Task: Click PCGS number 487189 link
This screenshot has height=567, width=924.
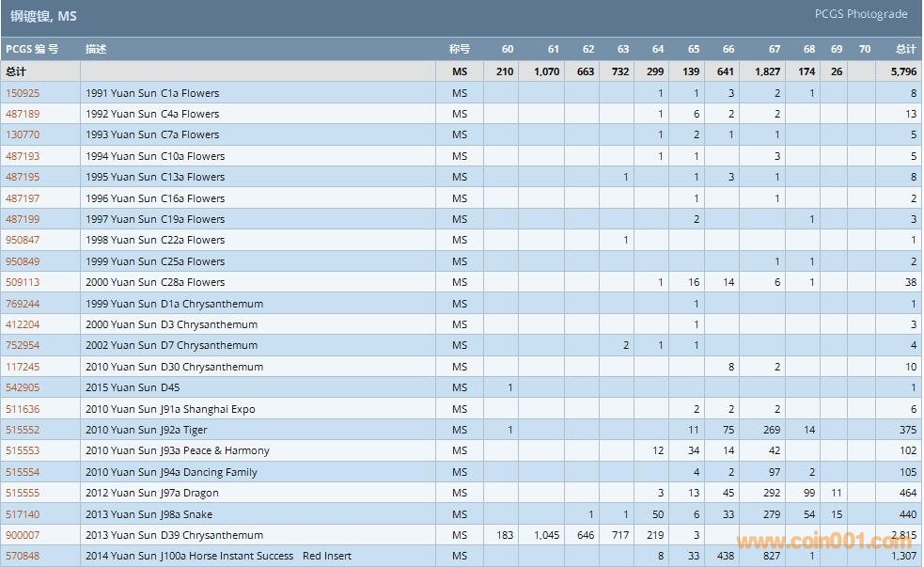Action: pos(23,114)
